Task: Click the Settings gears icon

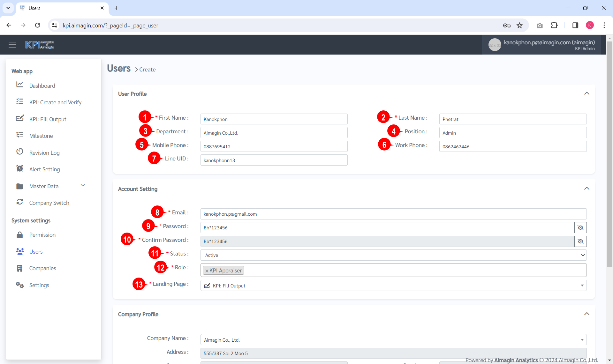Action: coord(20,285)
